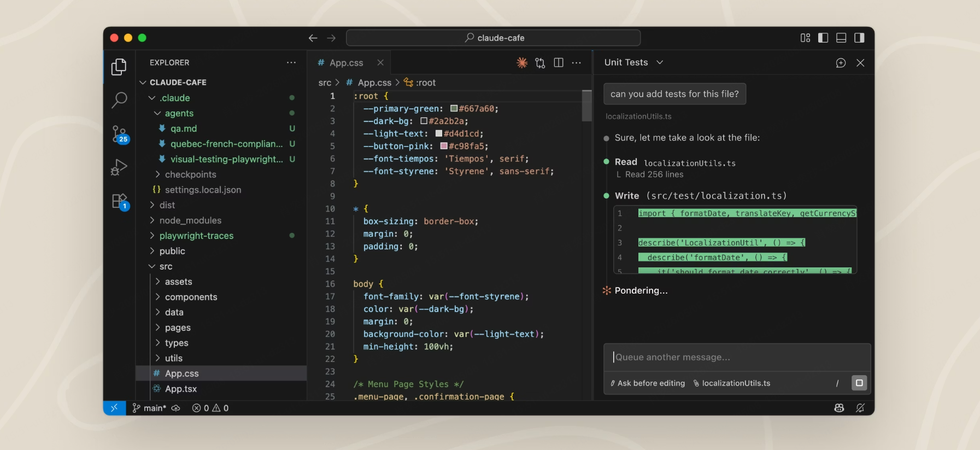The image size is (980, 450).
Task: Click localizationUtils.ts attachment in chat input
Action: coord(732,383)
